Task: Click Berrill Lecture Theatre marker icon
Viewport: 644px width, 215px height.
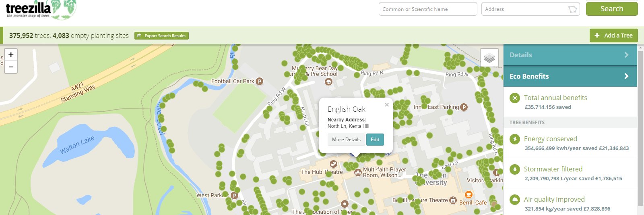Action: pos(453,200)
